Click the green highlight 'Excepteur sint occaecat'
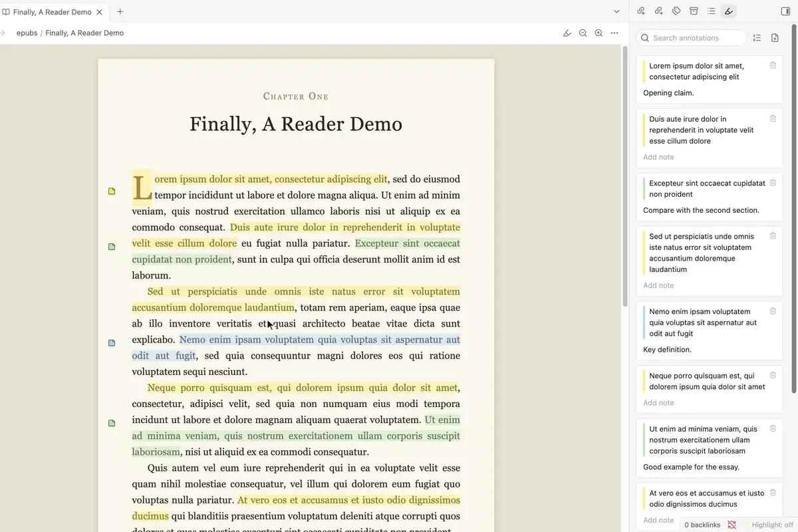This screenshot has height=532, width=798. click(x=407, y=243)
